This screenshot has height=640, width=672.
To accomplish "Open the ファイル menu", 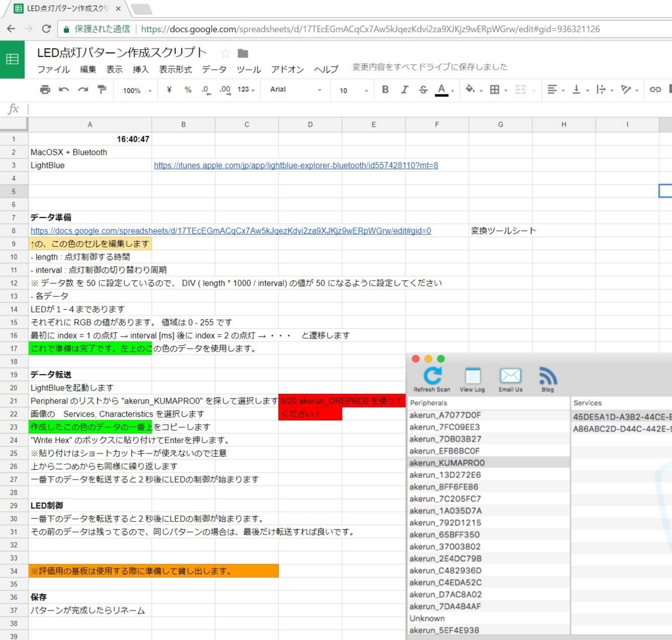I will point(54,70).
